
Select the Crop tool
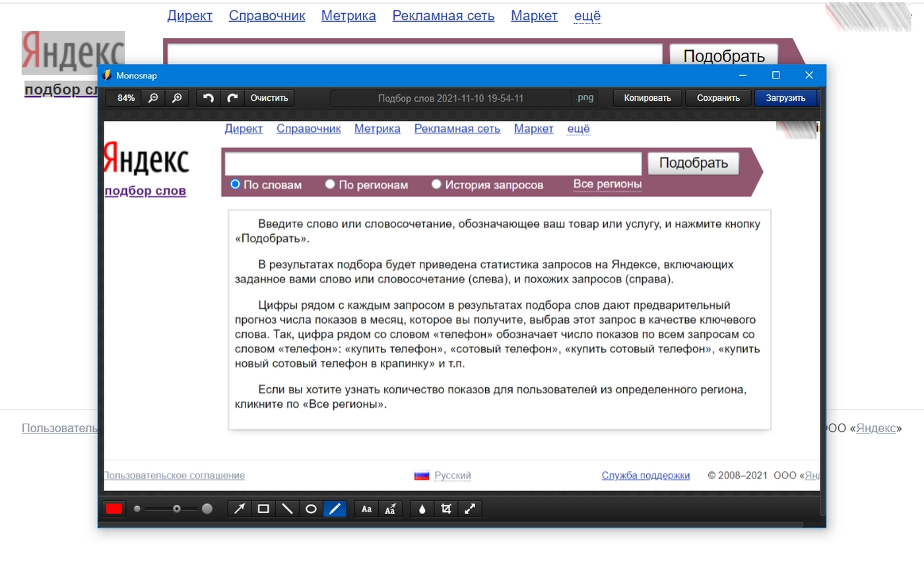tap(446, 509)
